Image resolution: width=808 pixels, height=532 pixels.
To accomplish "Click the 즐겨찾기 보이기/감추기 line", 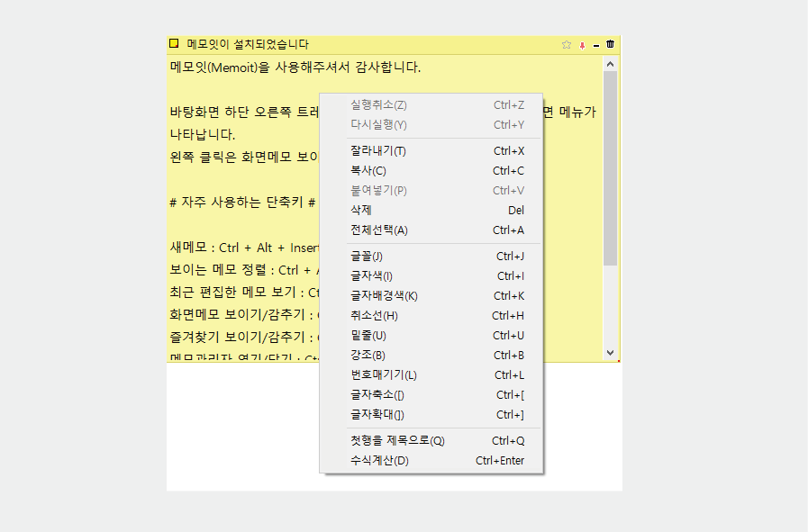I will [244, 337].
